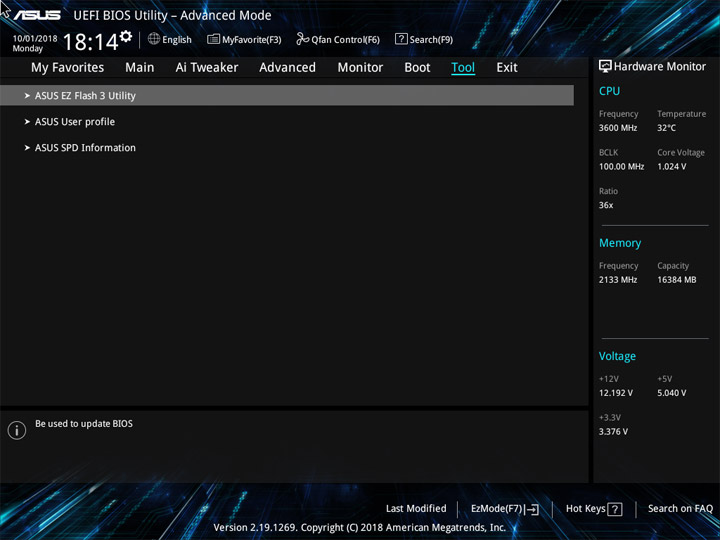Viewport: 720px width, 540px height.
Task: Click the version copyright text
Action: coord(360,528)
